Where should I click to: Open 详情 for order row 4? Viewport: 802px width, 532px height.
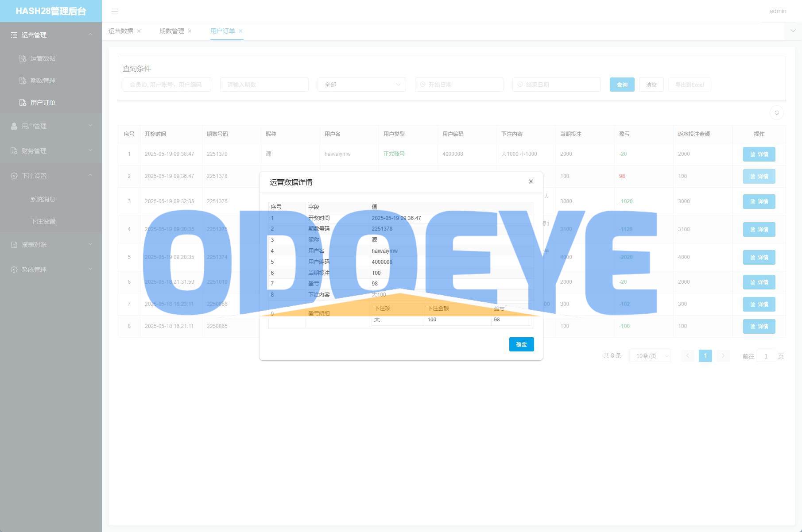pos(759,229)
